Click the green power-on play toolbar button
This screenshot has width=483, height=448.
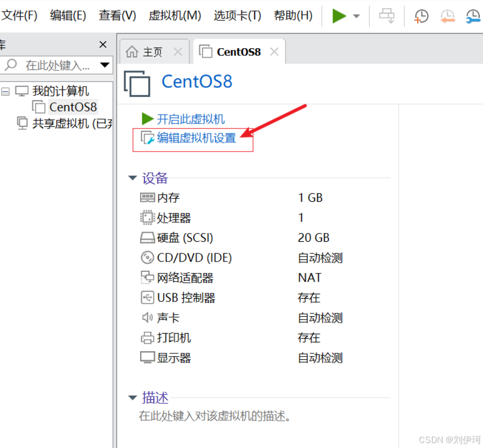(339, 16)
